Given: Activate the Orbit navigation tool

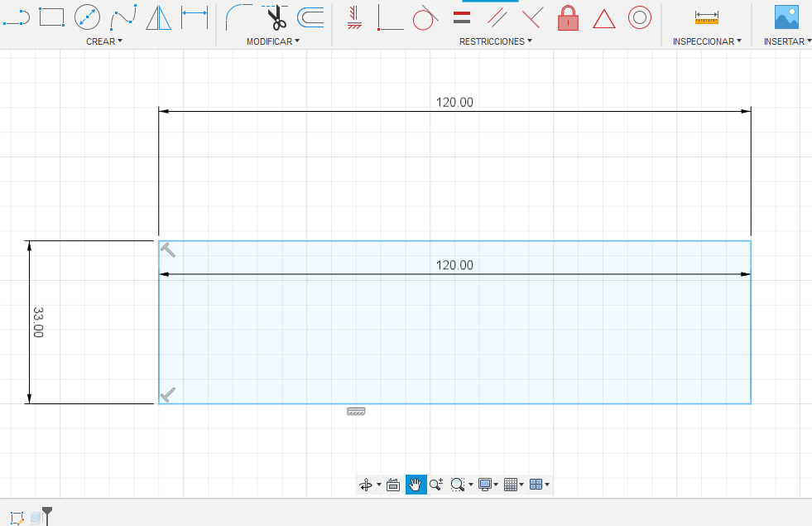Looking at the screenshot, I should click(366, 485).
